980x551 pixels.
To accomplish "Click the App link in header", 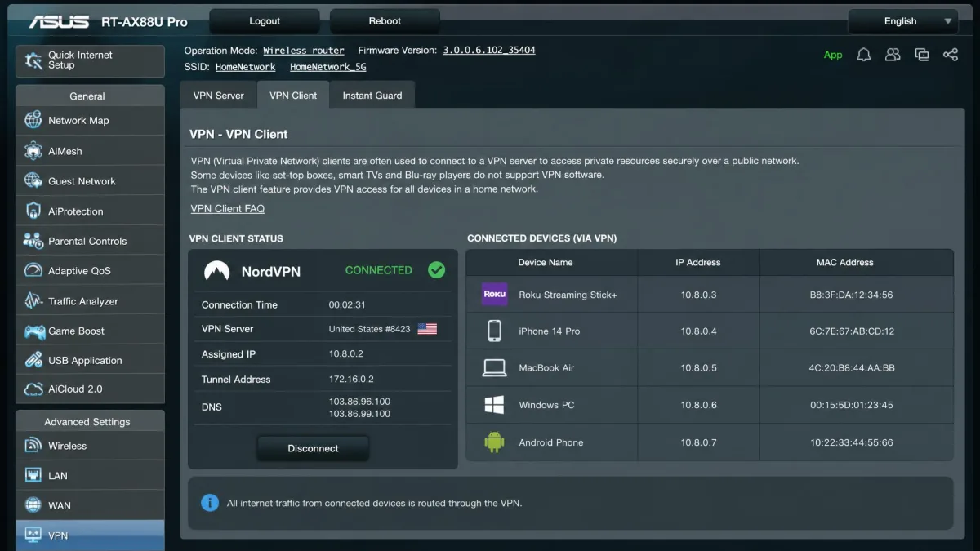I will [x=833, y=55].
